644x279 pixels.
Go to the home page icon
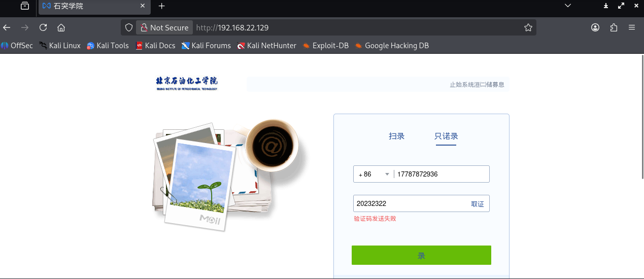click(x=61, y=27)
